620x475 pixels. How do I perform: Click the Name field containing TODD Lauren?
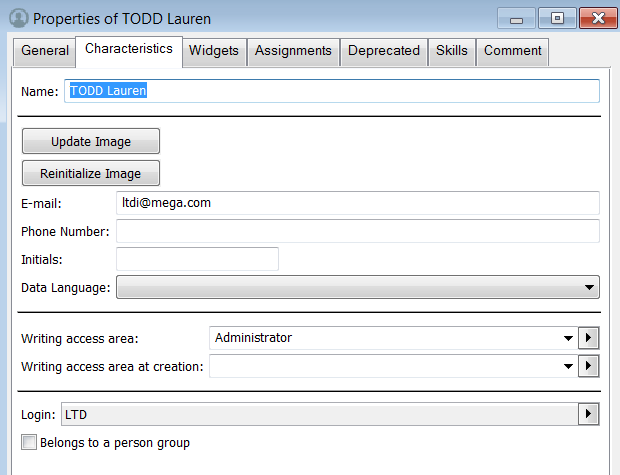pos(332,92)
